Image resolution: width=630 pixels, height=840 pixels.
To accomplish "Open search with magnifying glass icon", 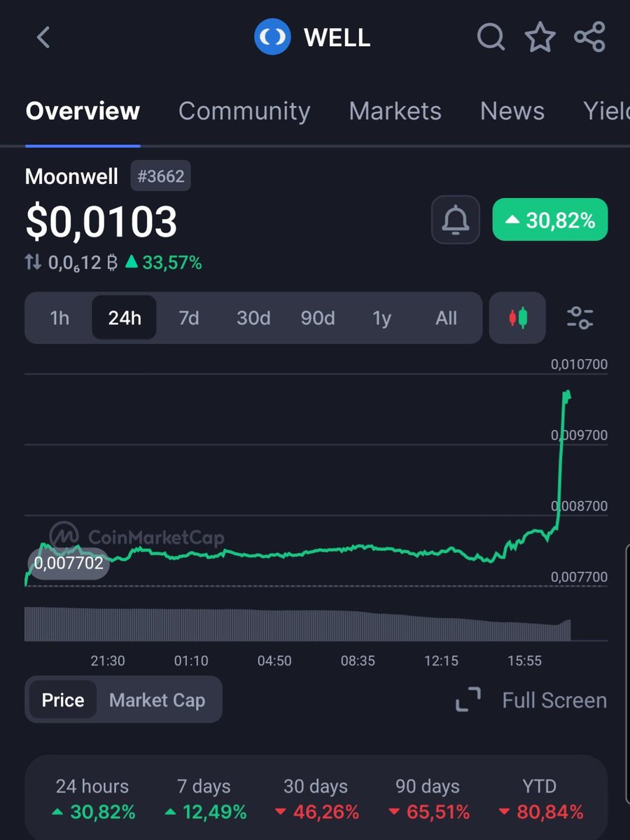I will (x=491, y=37).
